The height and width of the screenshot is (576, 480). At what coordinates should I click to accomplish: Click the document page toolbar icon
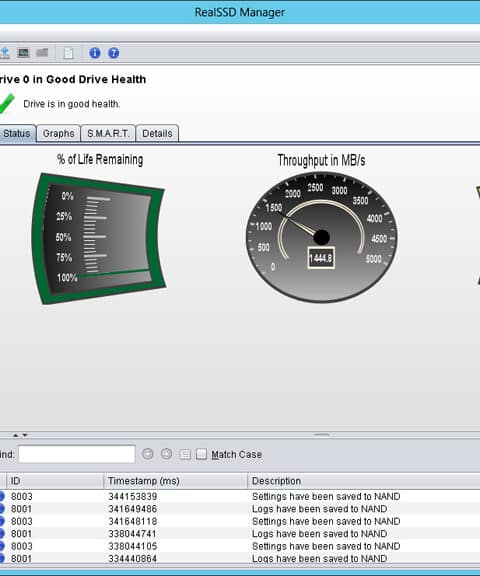tap(68, 53)
